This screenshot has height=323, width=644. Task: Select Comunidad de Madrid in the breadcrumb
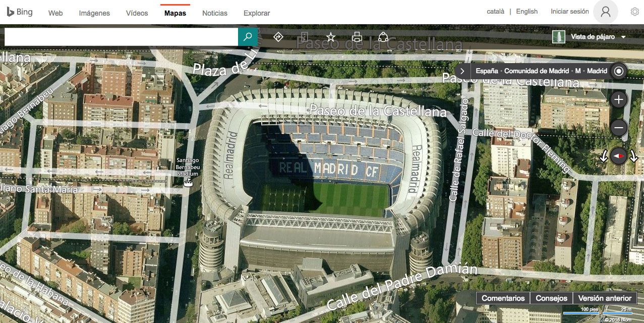point(537,71)
